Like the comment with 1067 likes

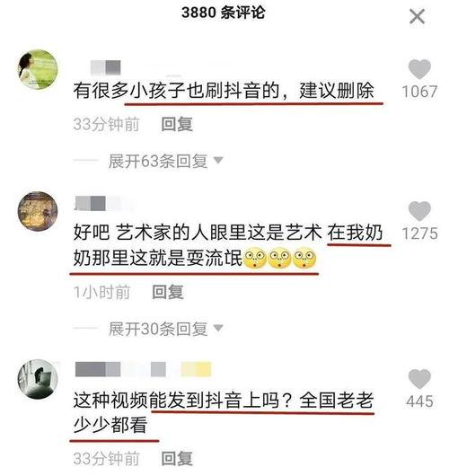[419, 69]
